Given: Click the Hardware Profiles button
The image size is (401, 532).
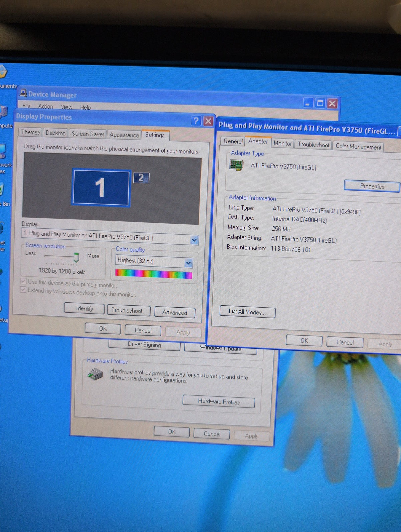Looking at the screenshot, I should point(219,401).
